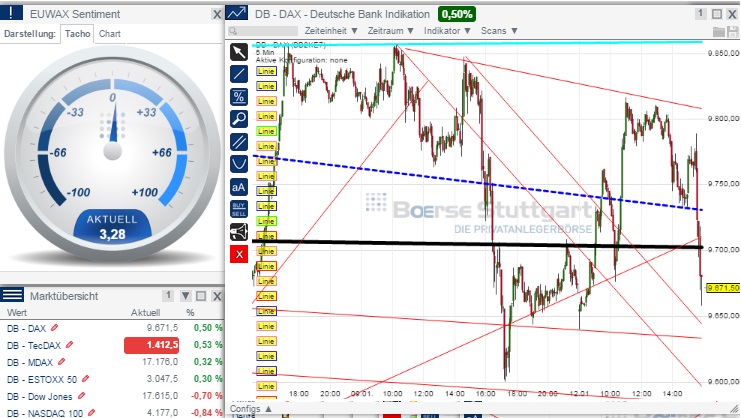Click the 3.047,5 ESTOXX 50 value

[162, 379]
